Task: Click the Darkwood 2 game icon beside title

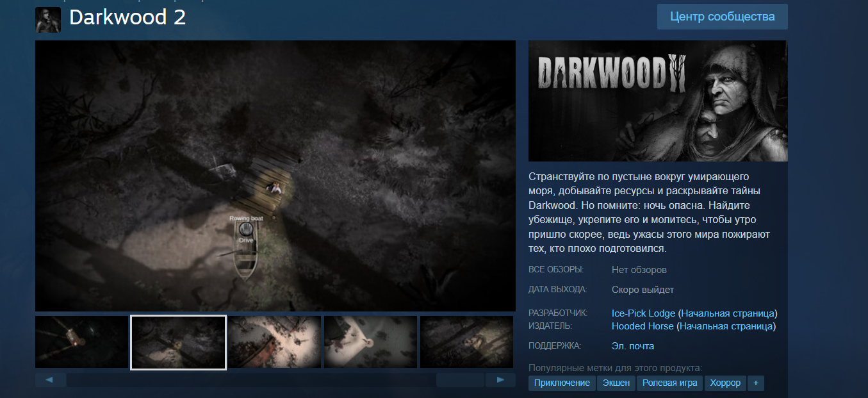Action: (48, 20)
